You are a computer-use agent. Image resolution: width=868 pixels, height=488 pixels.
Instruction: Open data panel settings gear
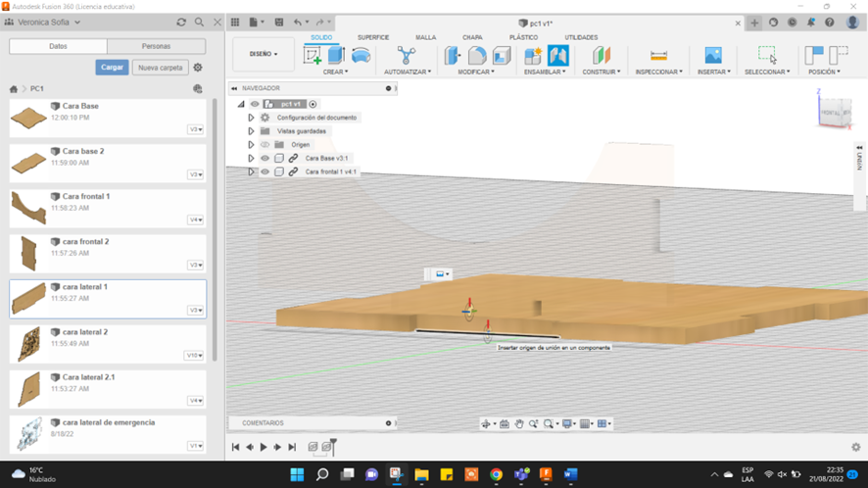pyautogui.click(x=198, y=68)
